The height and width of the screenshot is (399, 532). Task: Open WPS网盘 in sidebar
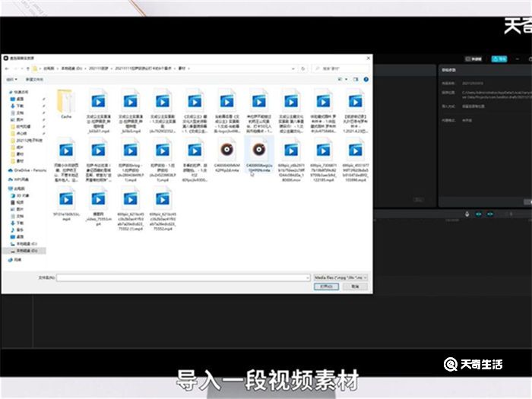tap(18, 179)
